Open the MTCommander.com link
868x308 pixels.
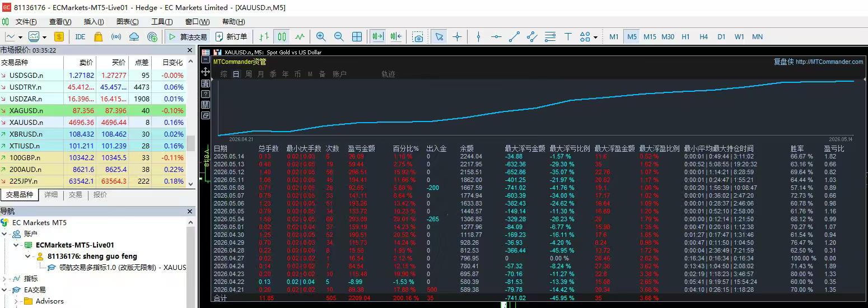click(829, 62)
